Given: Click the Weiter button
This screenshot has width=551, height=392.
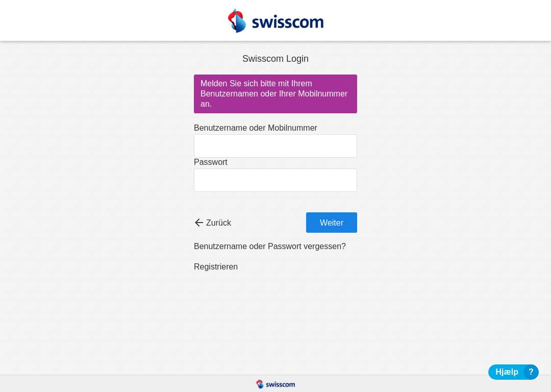Looking at the screenshot, I should pyautogui.click(x=332, y=223).
